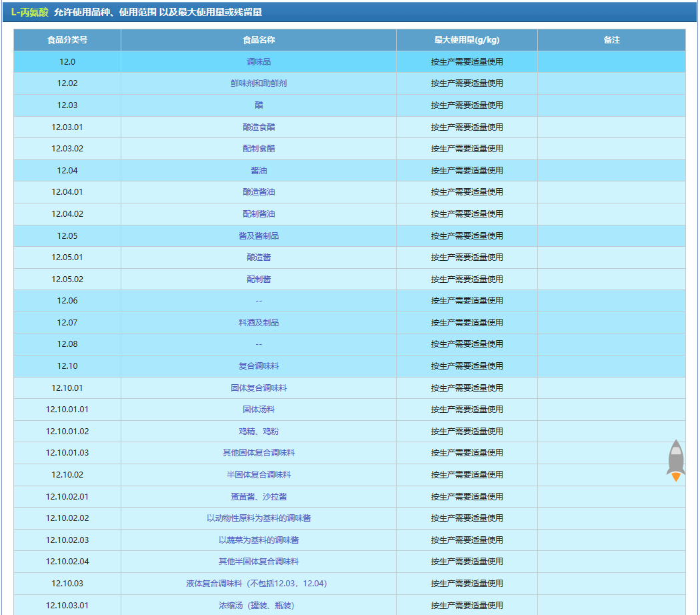The image size is (700, 615).
Task: Select category number 12.02 cell
Action: pos(67,83)
